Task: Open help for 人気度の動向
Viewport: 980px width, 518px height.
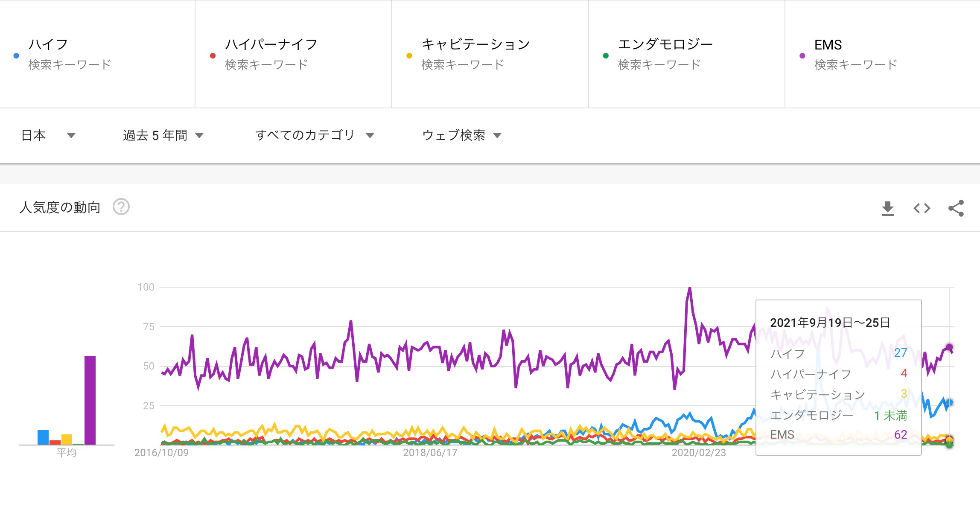Action: (x=121, y=207)
